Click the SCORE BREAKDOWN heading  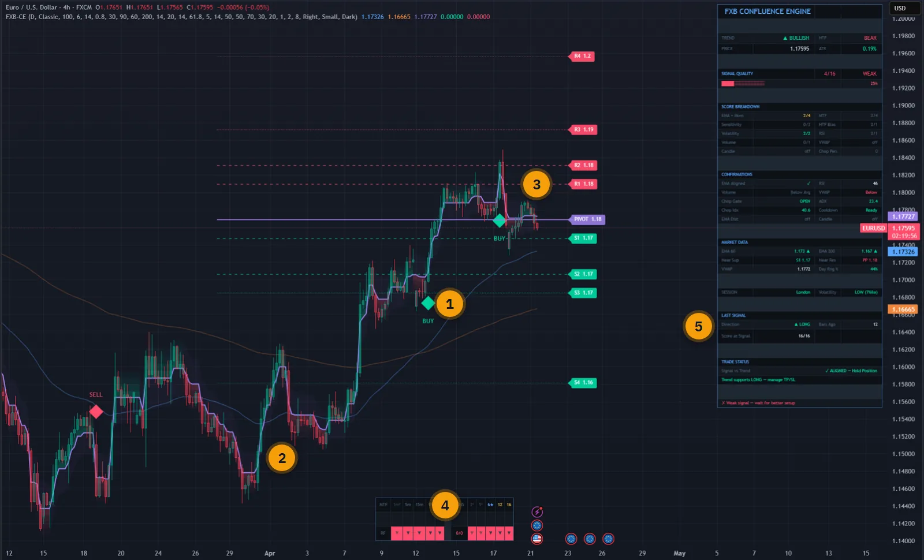[x=740, y=107]
